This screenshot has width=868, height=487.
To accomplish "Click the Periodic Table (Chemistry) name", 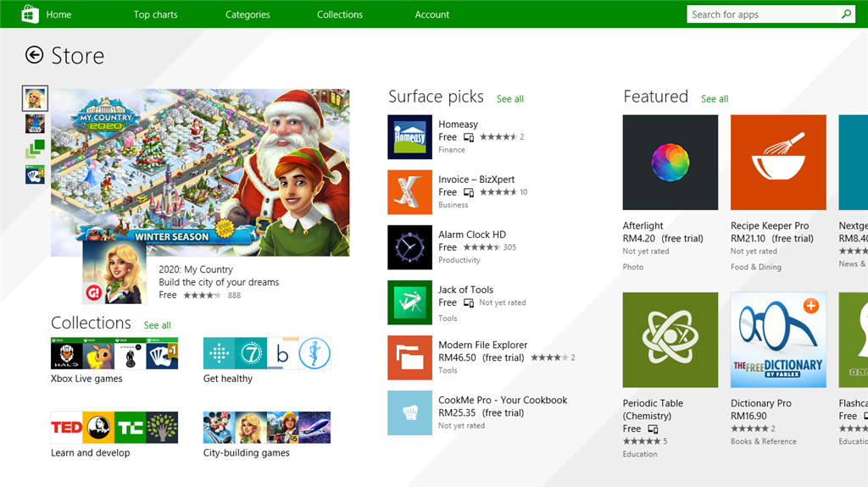I will click(x=653, y=410).
